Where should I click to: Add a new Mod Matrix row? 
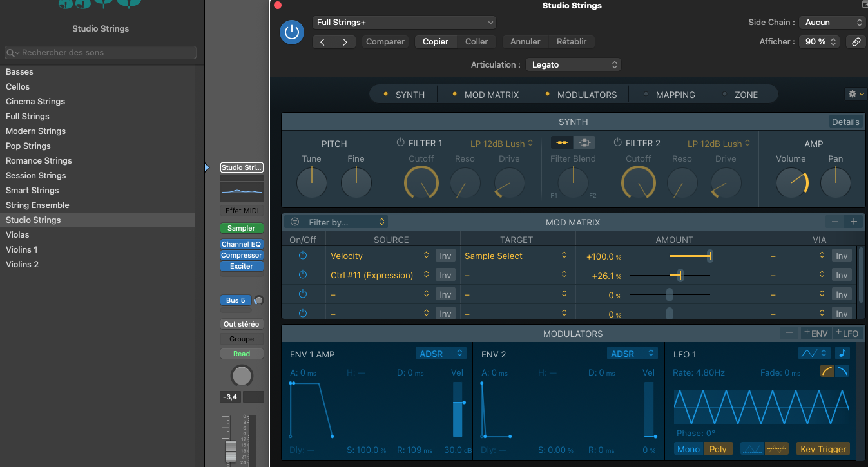(x=854, y=222)
